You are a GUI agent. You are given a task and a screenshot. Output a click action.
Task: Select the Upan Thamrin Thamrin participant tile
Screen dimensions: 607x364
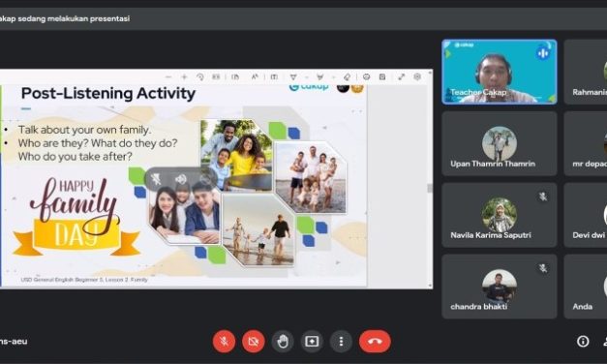[x=500, y=143]
